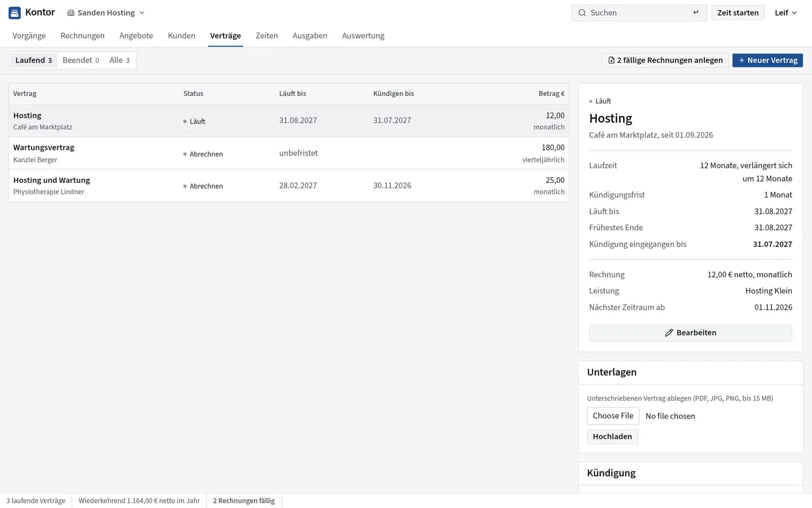The width and height of the screenshot is (812, 508).
Task: Show Alle contracts filter
Action: pos(119,60)
